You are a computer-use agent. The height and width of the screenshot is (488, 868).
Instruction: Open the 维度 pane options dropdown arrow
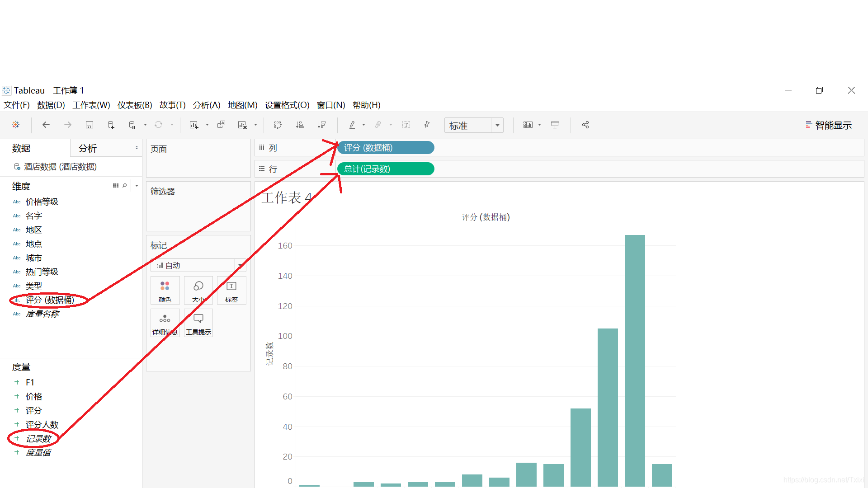click(137, 186)
